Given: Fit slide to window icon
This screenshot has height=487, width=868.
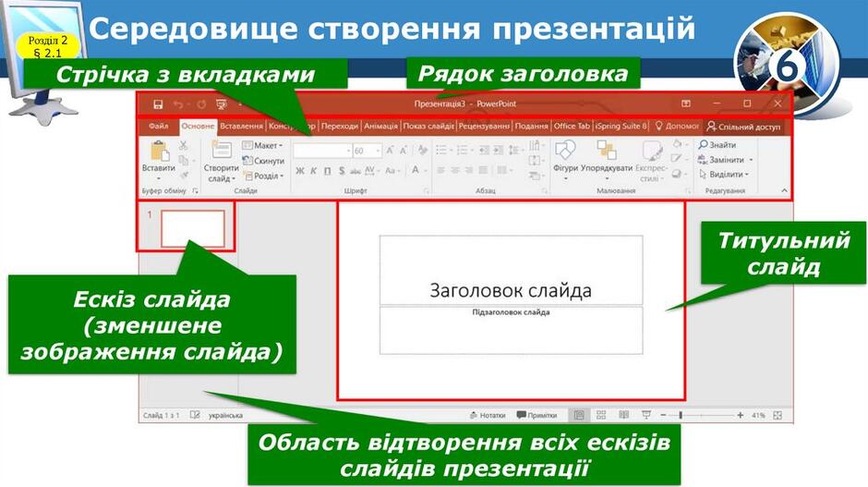Looking at the screenshot, I should pos(778,415).
